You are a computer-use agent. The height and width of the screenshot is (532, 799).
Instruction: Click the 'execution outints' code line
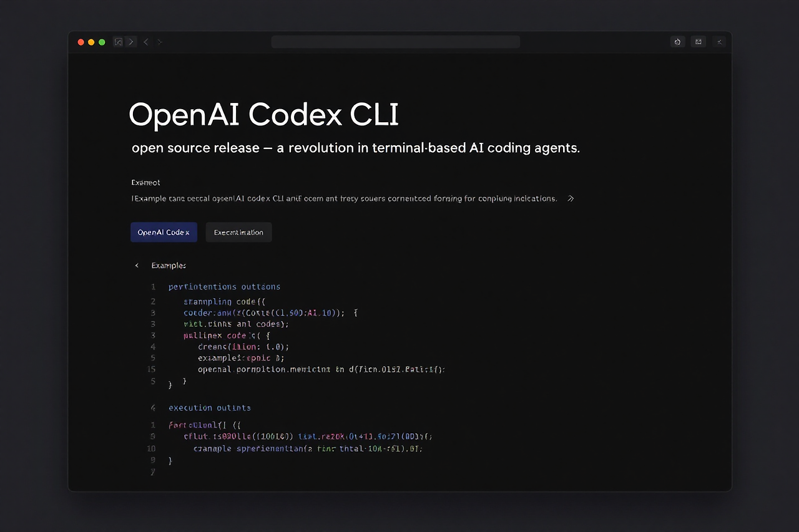[210, 408]
